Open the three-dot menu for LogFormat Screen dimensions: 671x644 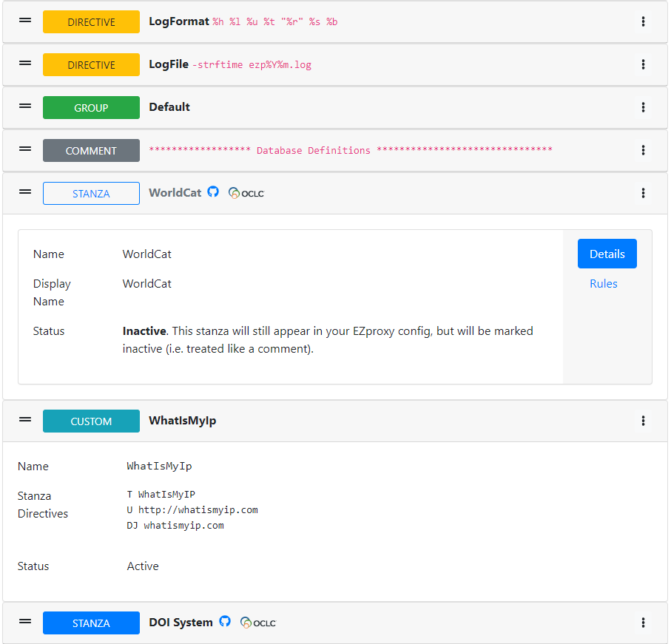(x=643, y=22)
